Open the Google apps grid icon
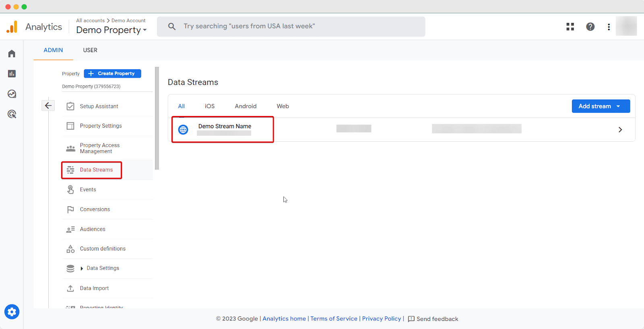Screen dimensions: 644x329 click(x=570, y=27)
